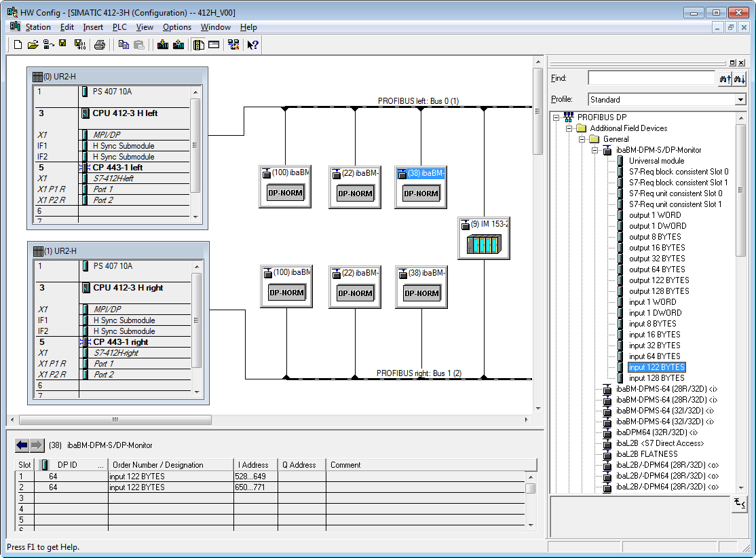The height and width of the screenshot is (558, 756).
Task: Print the configuration using the printer icon
Action: (100, 45)
